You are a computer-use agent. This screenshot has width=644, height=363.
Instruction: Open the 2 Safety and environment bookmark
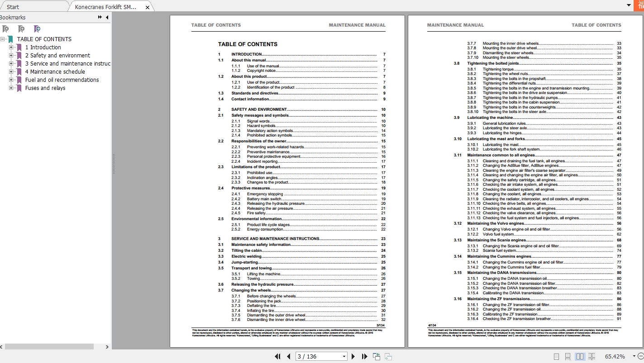point(57,56)
